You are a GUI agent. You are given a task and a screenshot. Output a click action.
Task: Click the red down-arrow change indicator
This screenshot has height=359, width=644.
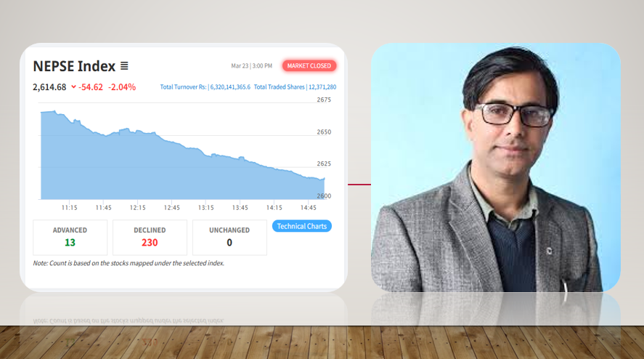point(73,86)
